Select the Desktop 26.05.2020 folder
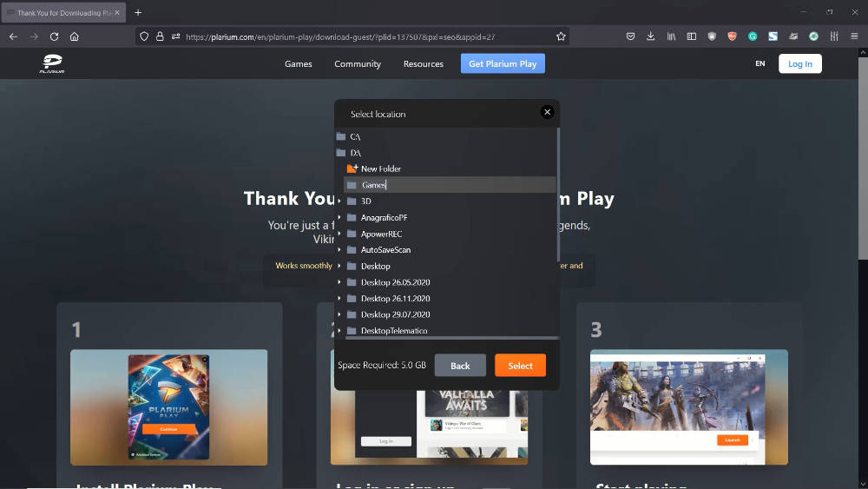 point(395,282)
